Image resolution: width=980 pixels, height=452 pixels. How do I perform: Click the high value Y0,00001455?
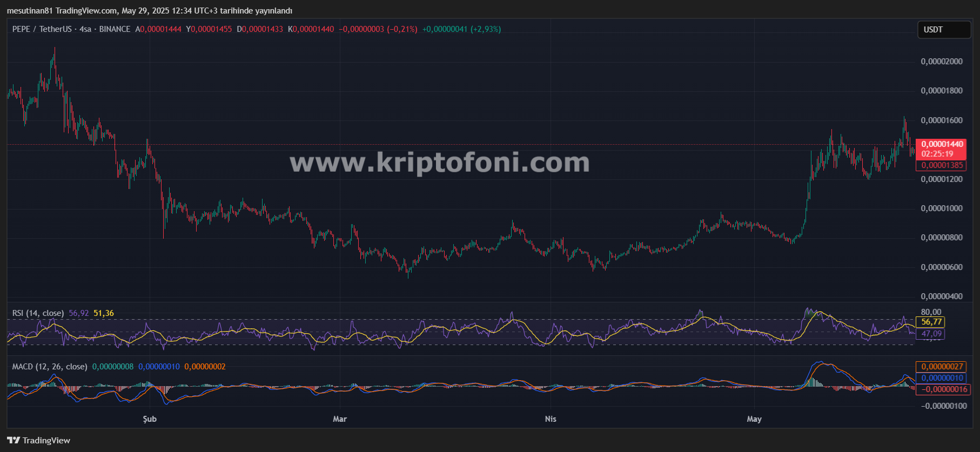(x=209, y=29)
